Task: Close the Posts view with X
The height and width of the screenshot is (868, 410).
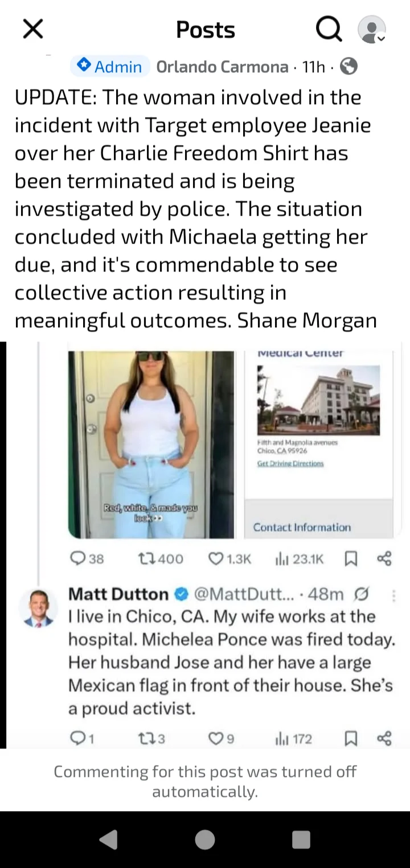Action: pos(33,29)
